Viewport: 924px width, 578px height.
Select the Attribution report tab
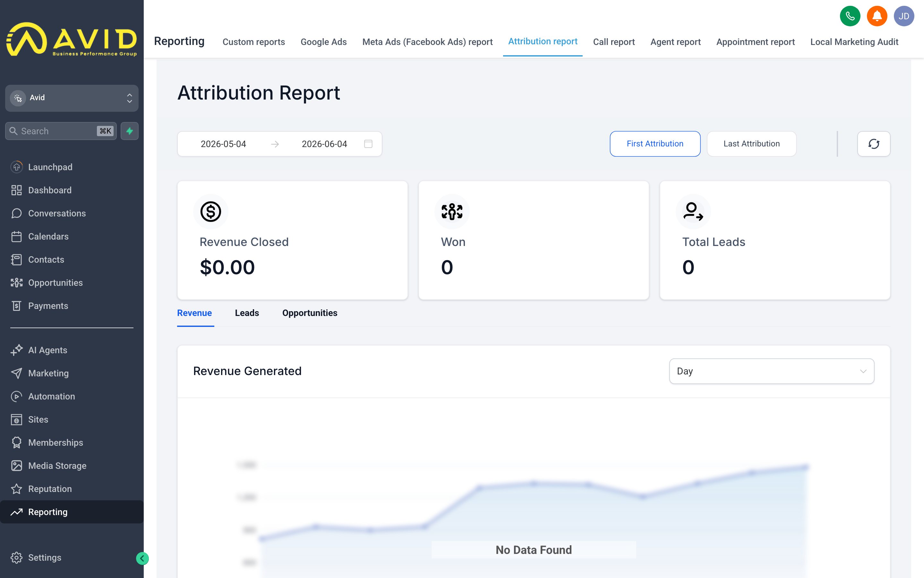point(543,41)
